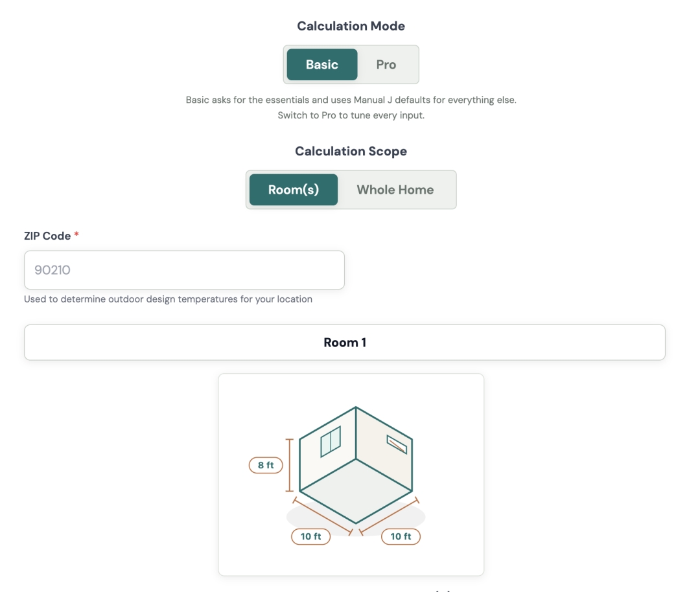Click the left floor dimension line
The image size is (700, 592).
(323, 516)
